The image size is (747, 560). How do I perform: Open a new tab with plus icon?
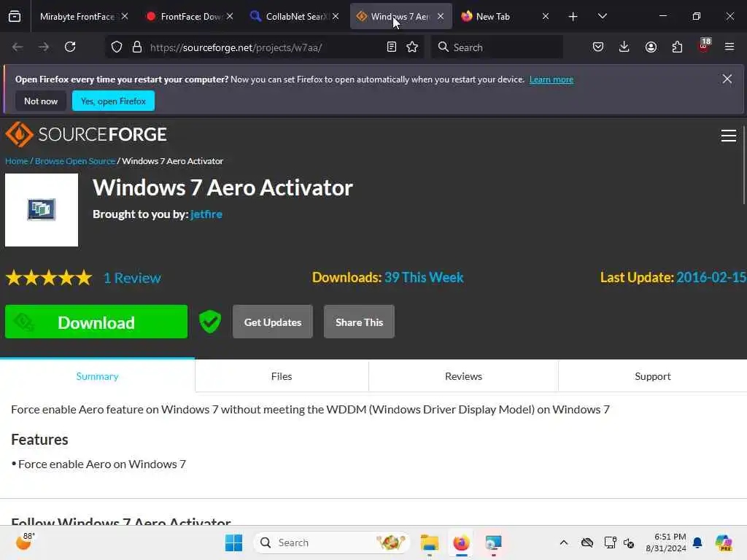[573, 17]
